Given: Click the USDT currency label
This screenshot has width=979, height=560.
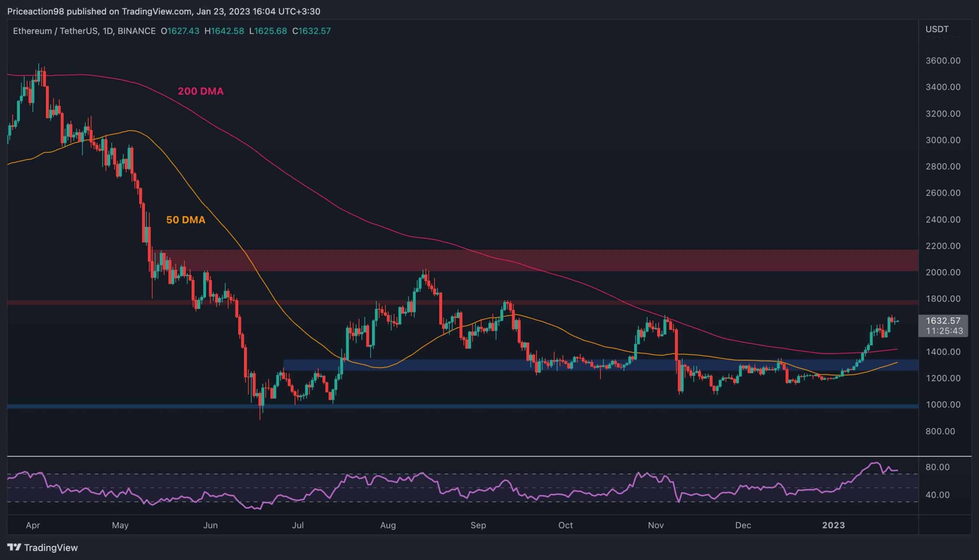Looking at the screenshot, I should coord(937,29).
